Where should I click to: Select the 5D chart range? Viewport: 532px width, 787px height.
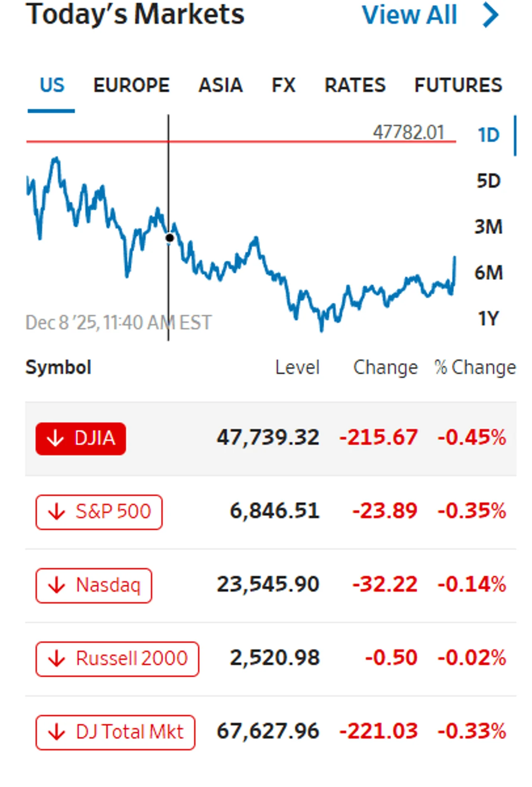(x=488, y=181)
